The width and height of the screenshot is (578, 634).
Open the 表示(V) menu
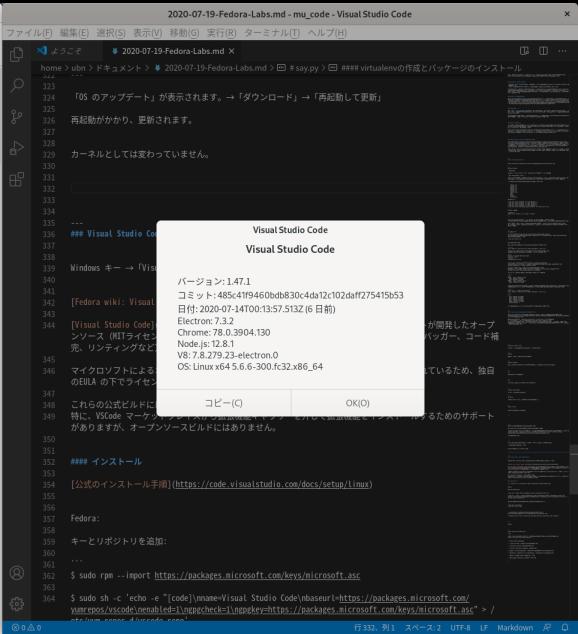(x=148, y=33)
